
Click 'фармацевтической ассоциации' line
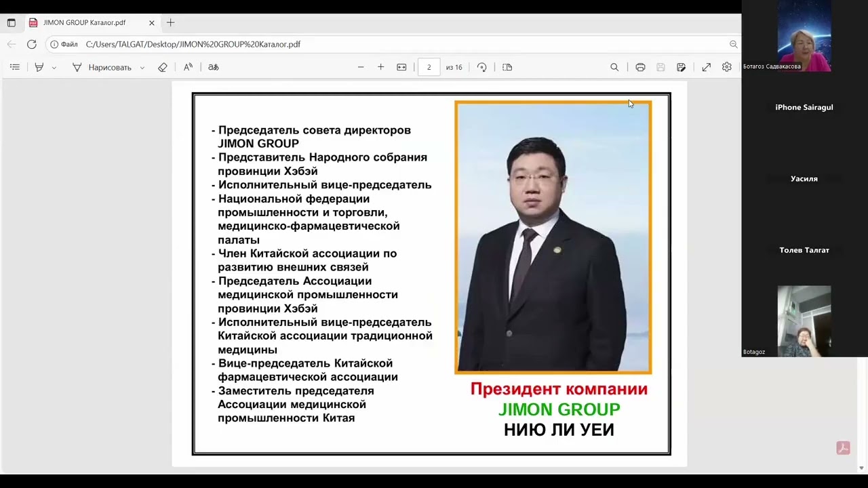pyautogui.click(x=308, y=377)
